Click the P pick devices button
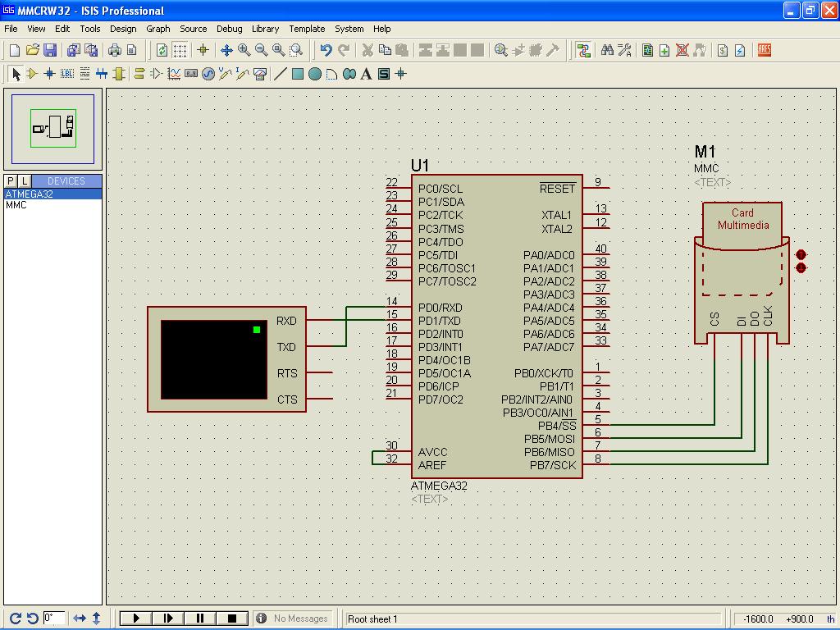The width and height of the screenshot is (840, 630). pos(11,181)
